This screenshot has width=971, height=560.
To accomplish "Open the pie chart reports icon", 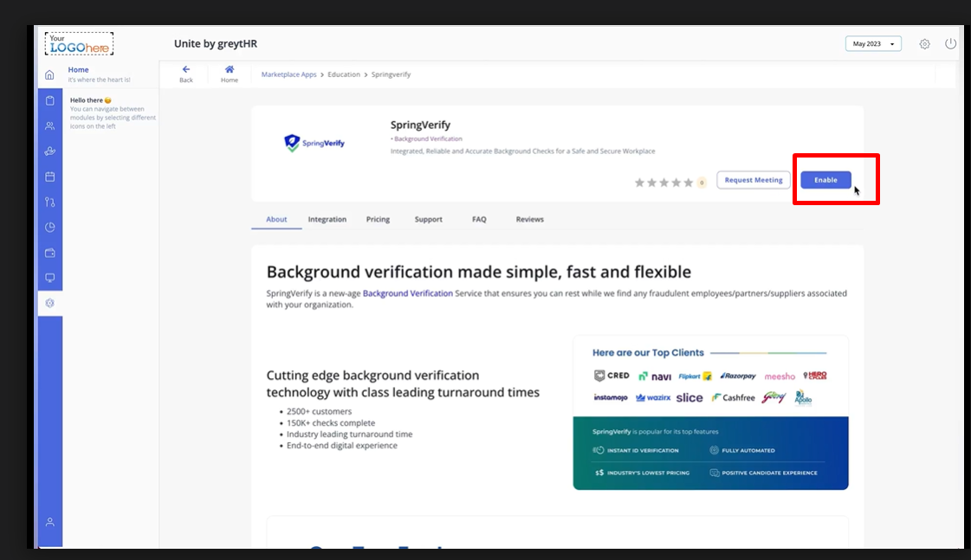I will (49, 228).
